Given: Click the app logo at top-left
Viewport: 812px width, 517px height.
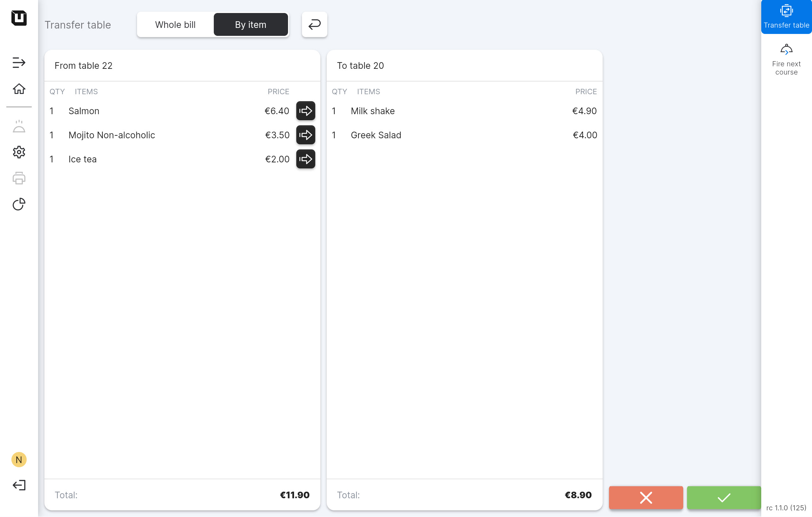Looking at the screenshot, I should pyautogui.click(x=19, y=18).
